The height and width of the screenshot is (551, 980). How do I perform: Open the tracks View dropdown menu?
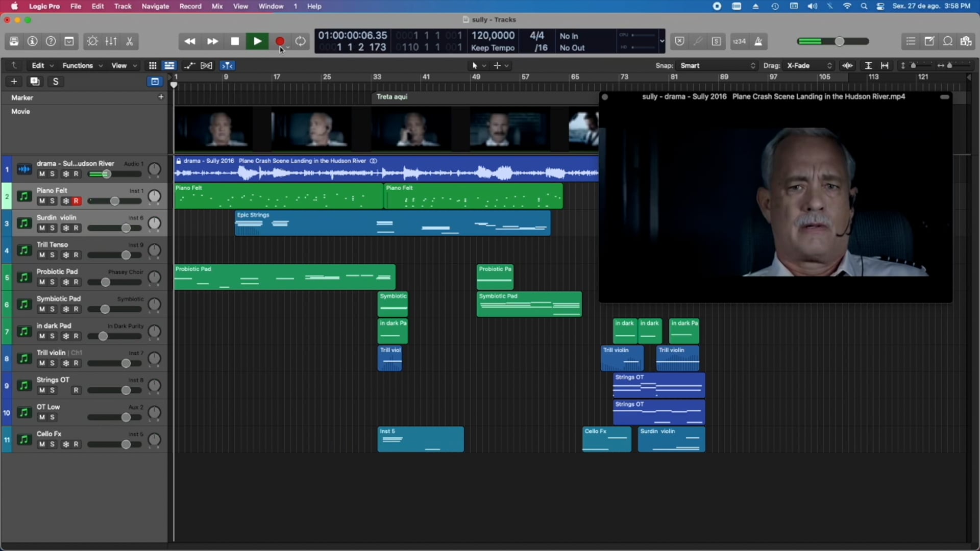pyautogui.click(x=124, y=65)
